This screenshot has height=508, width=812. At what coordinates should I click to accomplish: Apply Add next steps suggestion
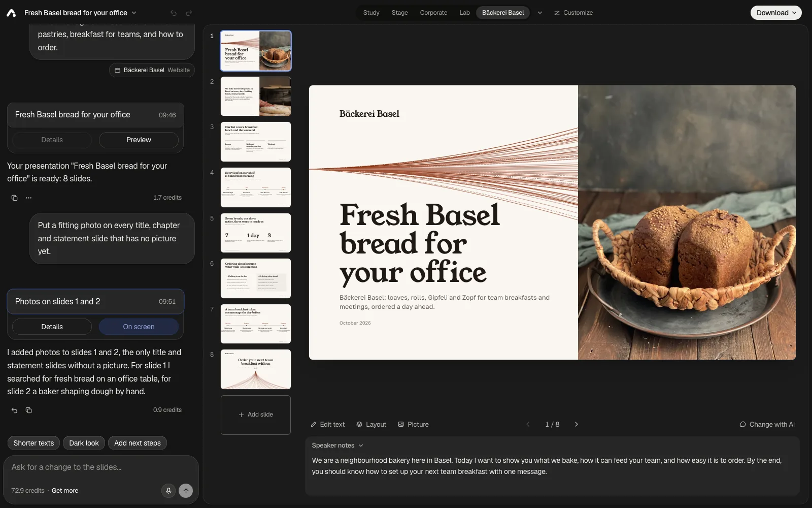coord(138,443)
